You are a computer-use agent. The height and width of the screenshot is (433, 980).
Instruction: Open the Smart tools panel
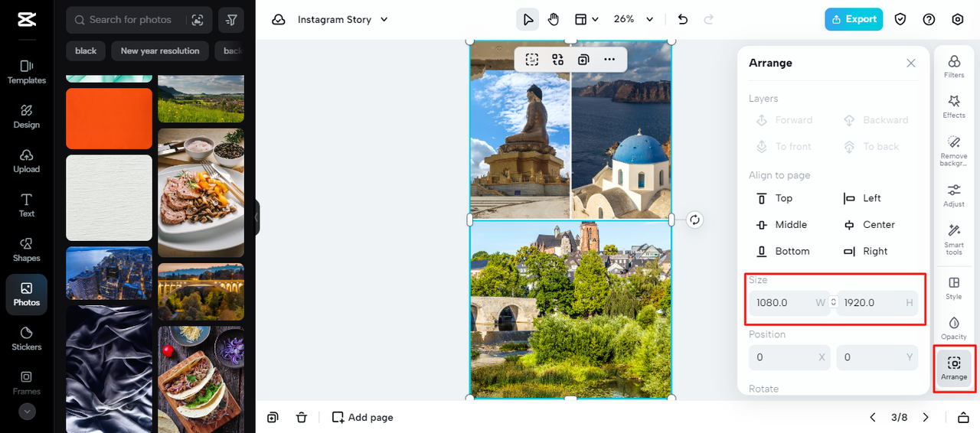point(954,239)
